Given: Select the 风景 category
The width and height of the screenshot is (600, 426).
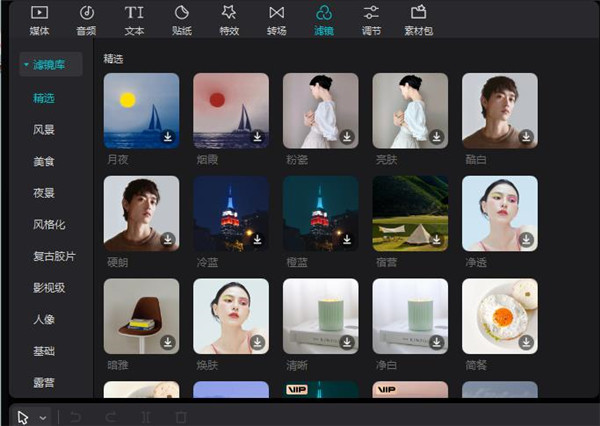Looking at the screenshot, I should 44,130.
